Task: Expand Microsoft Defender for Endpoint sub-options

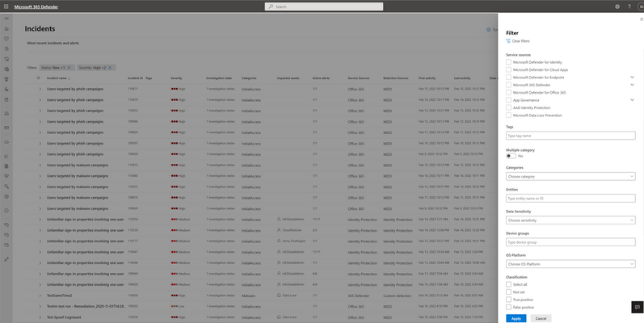Action: click(632, 78)
